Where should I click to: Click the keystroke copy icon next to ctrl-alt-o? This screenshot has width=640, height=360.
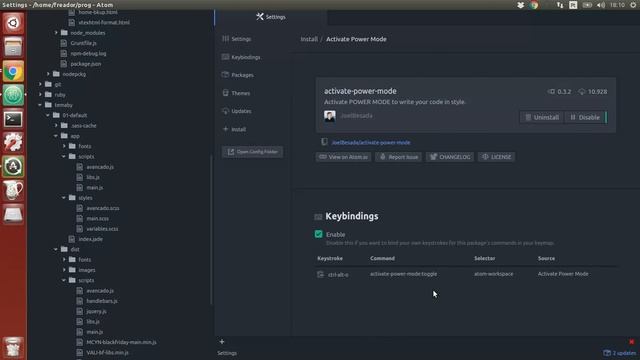click(x=320, y=274)
